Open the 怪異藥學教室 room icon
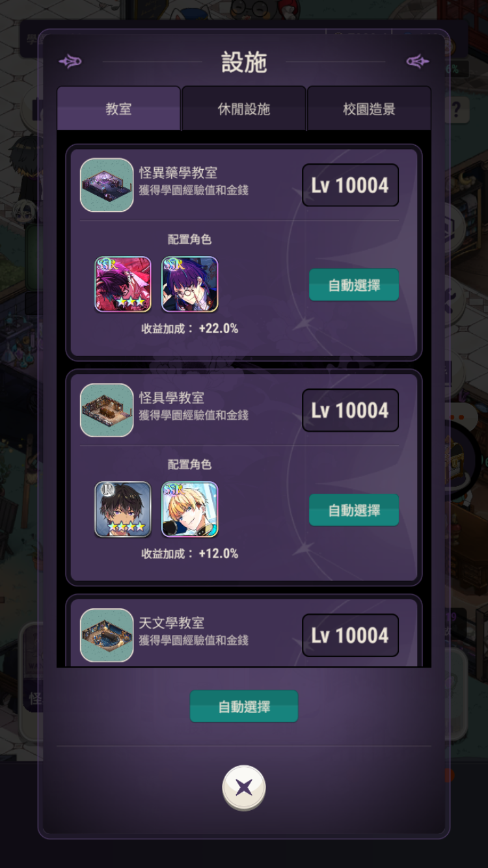The width and height of the screenshot is (488, 868). 107,185
